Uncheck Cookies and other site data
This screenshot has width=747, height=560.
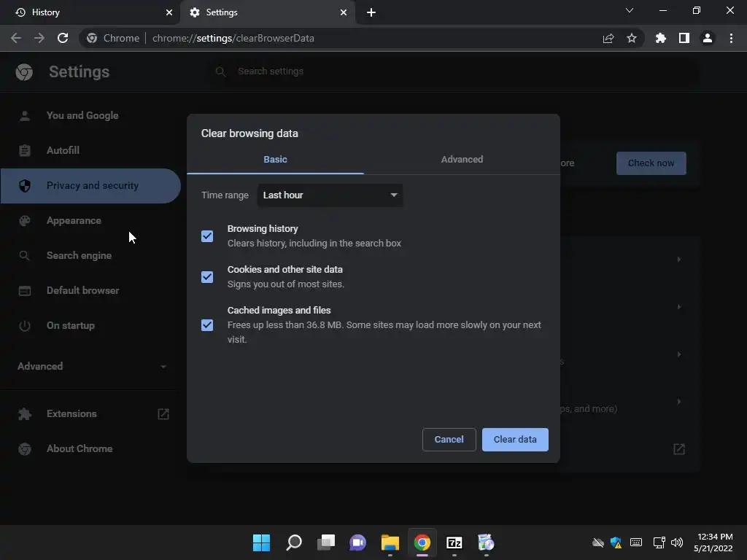(207, 277)
